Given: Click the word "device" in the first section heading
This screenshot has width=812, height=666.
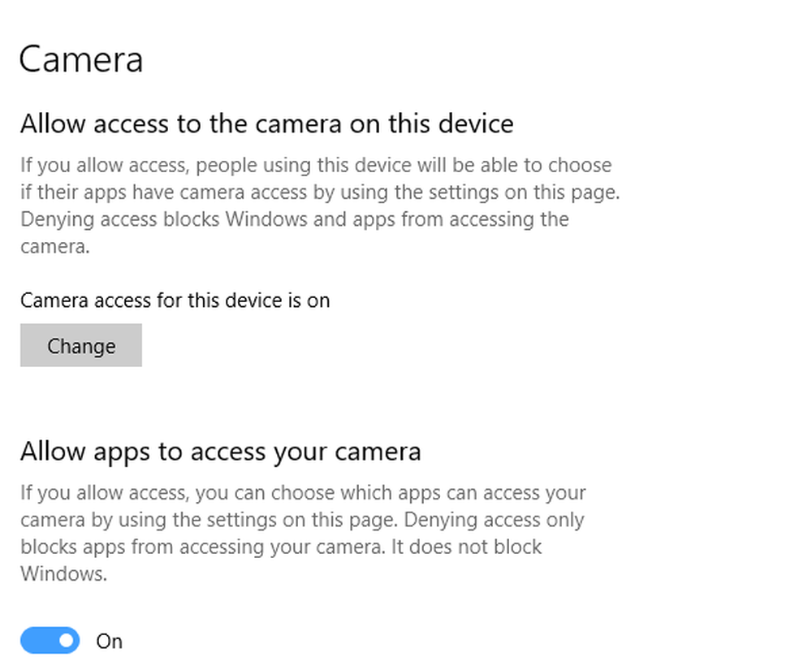Looking at the screenshot, I should [x=475, y=124].
